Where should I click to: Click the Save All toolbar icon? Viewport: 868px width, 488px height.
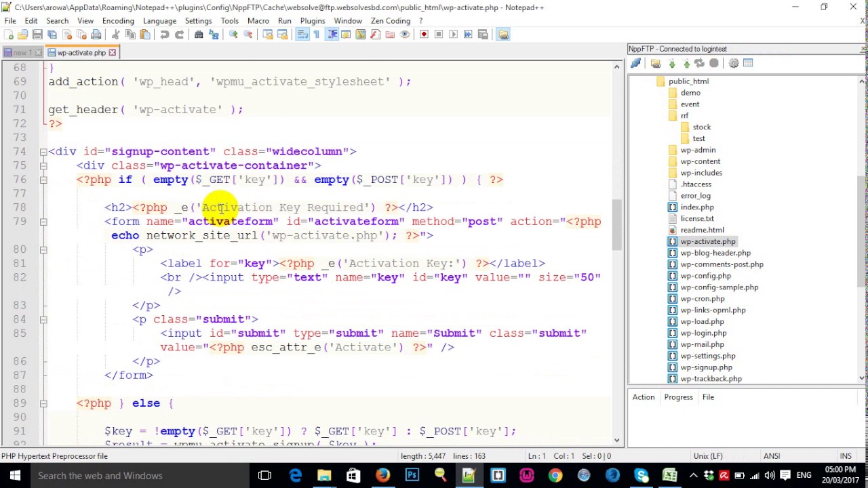pos(52,35)
